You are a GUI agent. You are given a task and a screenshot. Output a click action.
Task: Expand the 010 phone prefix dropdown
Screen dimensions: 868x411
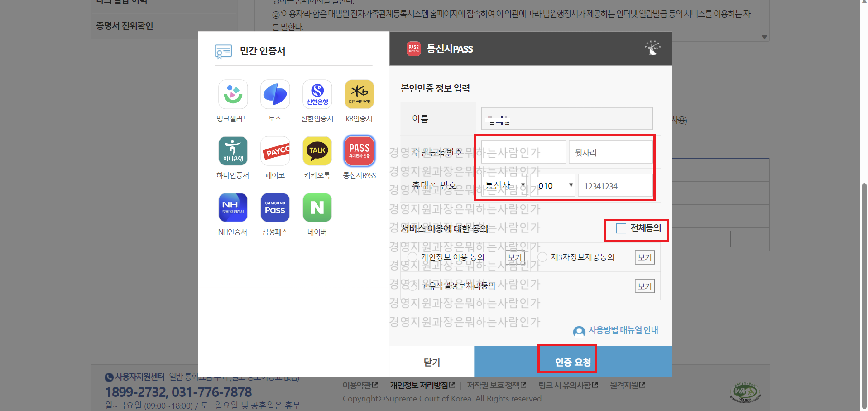[552, 185]
